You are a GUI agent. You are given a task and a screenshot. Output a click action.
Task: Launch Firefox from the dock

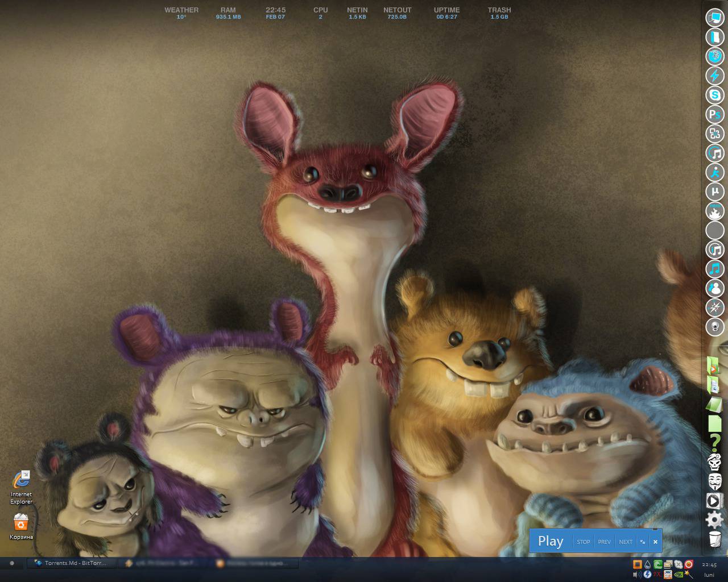click(715, 56)
